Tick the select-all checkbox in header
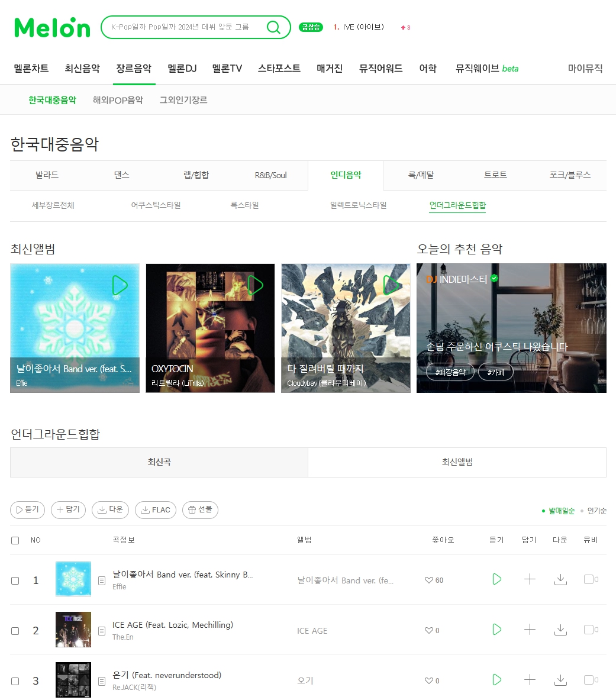The width and height of the screenshot is (616, 700). [x=15, y=540]
